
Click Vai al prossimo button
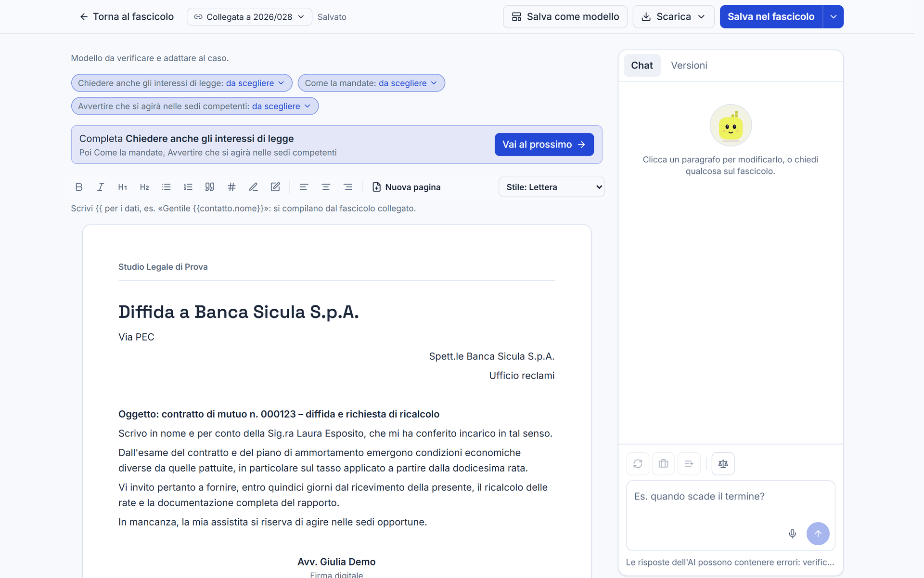(544, 144)
